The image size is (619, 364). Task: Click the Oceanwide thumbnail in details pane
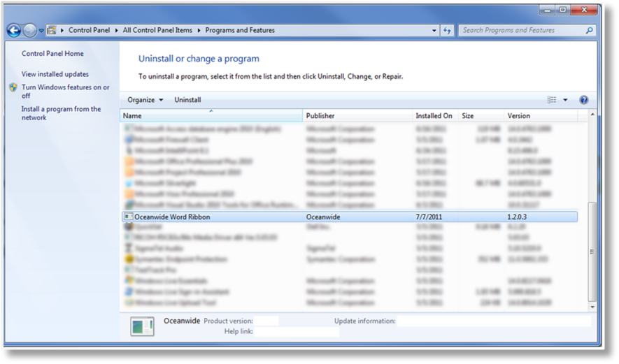pyautogui.click(x=143, y=326)
